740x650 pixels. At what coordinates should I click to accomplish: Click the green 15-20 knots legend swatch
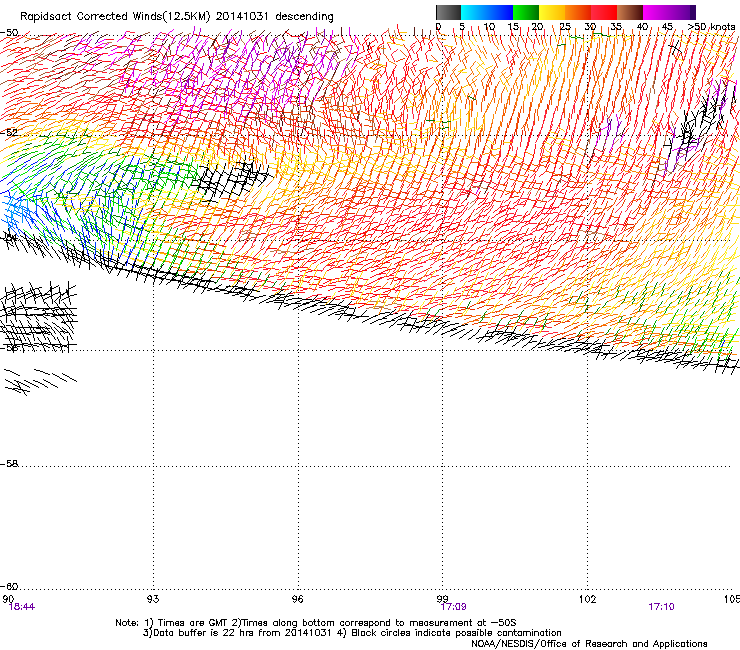[526, 12]
